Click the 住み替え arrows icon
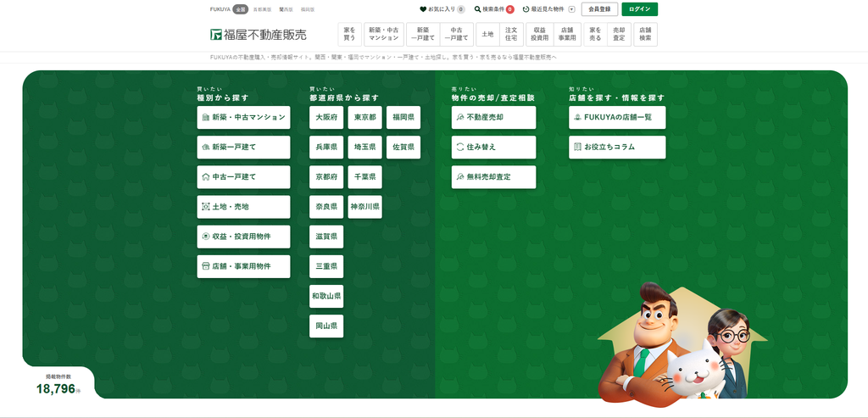The height and width of the screenshot is (418, 868). (x=460, y=148)
